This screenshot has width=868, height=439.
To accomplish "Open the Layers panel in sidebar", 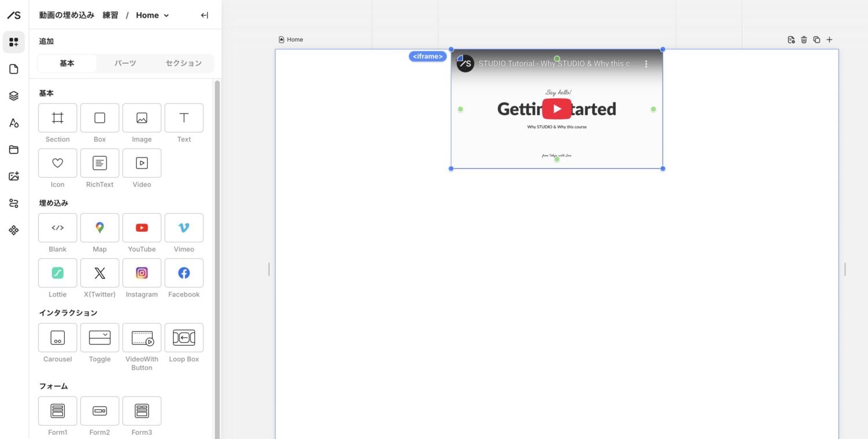I will (14, 96).
